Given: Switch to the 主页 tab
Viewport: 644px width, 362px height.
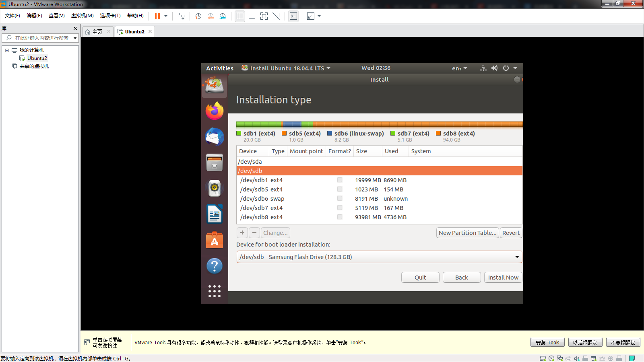Looking at the screenshot, I should (x=97, y=31).
